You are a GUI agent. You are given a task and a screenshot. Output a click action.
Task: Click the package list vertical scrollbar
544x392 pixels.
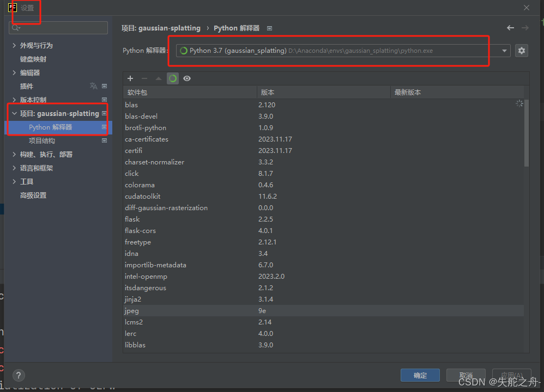(527, 133)
